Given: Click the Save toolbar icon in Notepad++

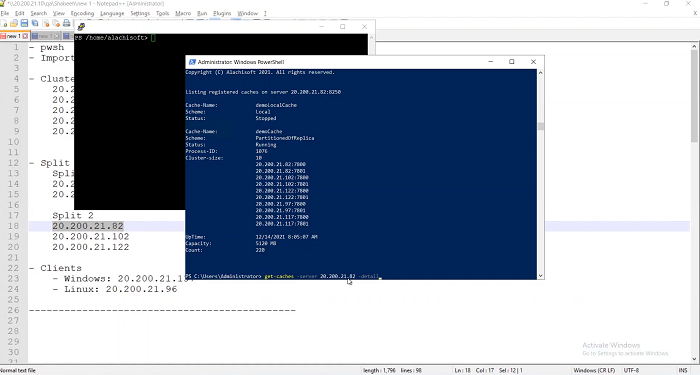Looking at the screenshot, I should (x=24, y=23).
